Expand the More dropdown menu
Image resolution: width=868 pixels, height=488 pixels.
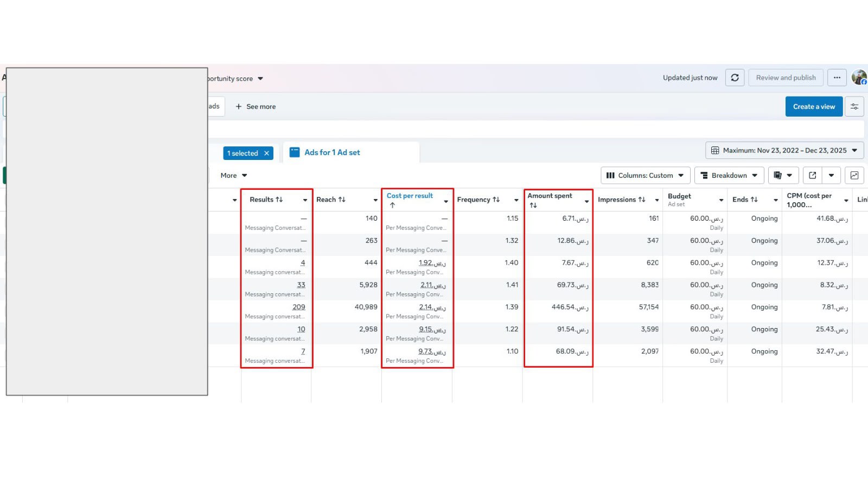(x=234, y=175)
